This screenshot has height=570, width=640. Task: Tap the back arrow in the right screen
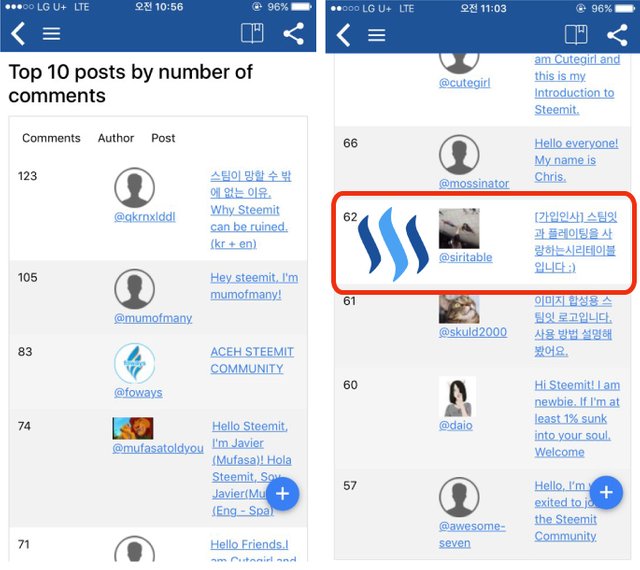coord(343,35)
